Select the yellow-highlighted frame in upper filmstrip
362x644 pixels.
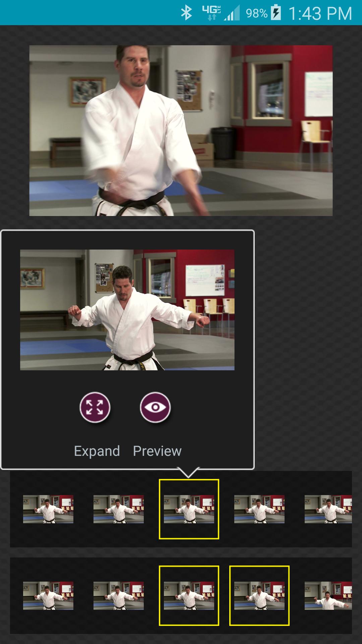(x=189, y=509)
